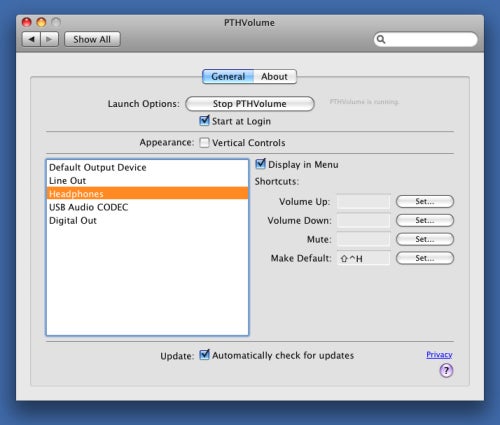Toggle Automatically check for updates
This screenshot has height=425, width=500.
204,355
